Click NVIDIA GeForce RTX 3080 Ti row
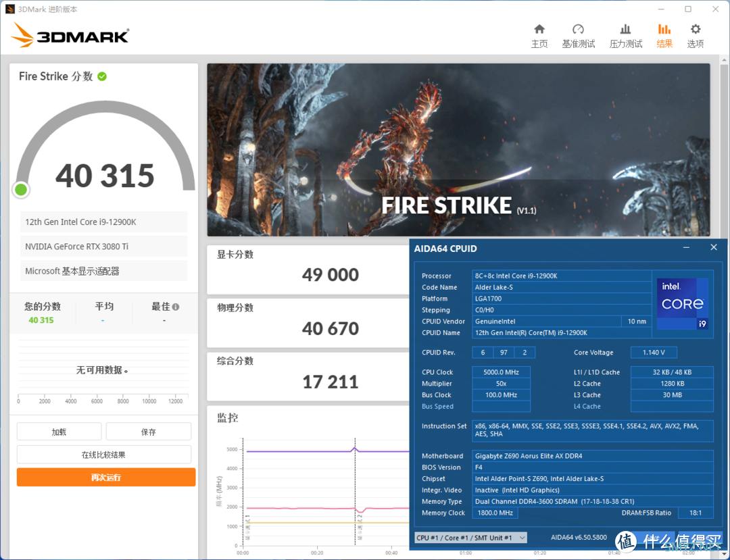Viewport: 730px width, 560px height. click(x=103, y=247)
